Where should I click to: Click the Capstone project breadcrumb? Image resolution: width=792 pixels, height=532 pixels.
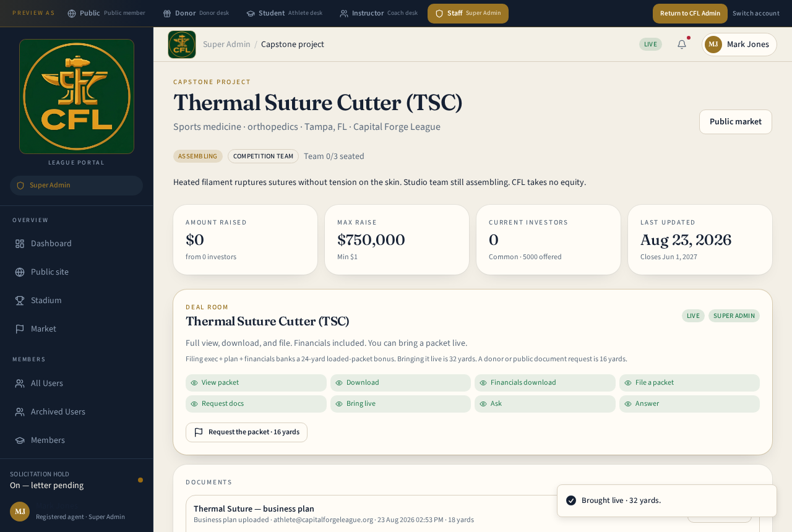coord(293,45)
